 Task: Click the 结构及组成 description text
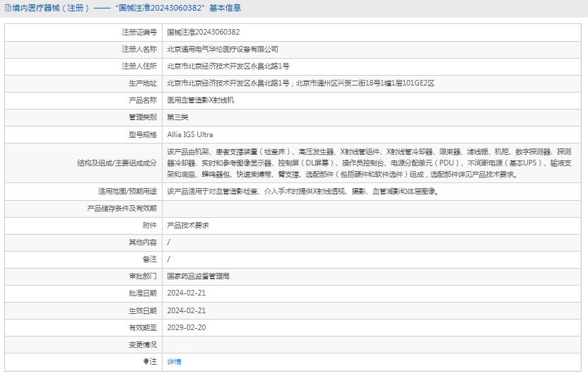pyautogui.click(x=373, y=163)
